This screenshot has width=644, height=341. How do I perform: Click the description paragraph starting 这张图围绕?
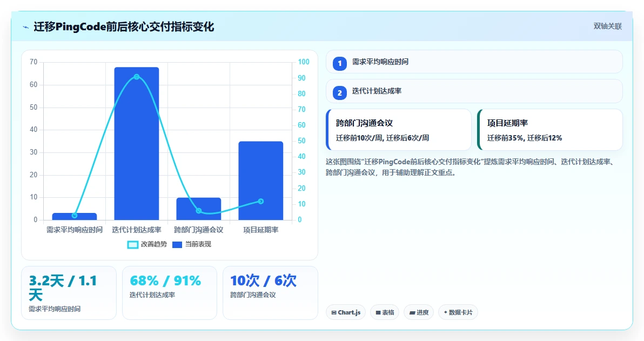click(471, 167)
